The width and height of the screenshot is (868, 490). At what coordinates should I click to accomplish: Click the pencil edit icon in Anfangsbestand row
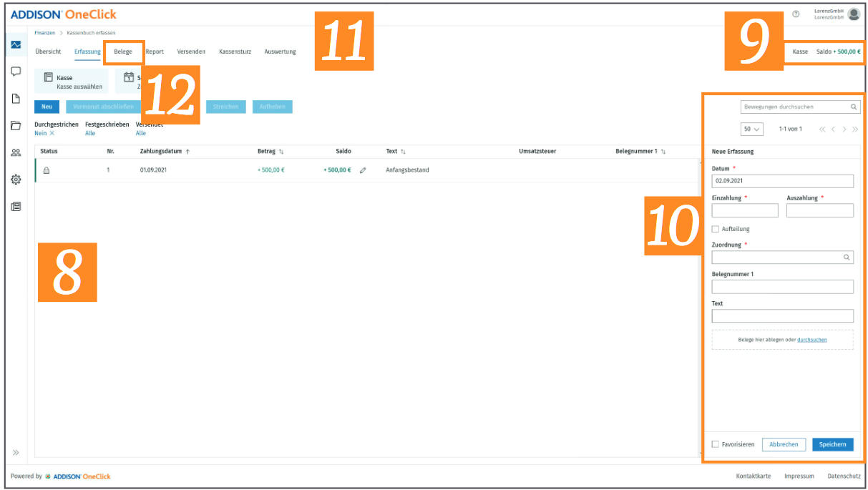(363, 170)
